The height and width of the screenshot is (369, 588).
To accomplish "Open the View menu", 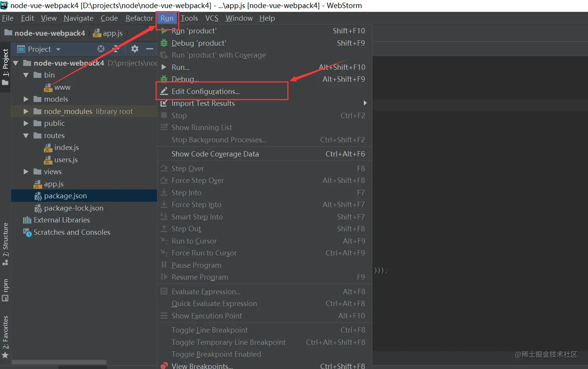I will click(x=49, y=18).
